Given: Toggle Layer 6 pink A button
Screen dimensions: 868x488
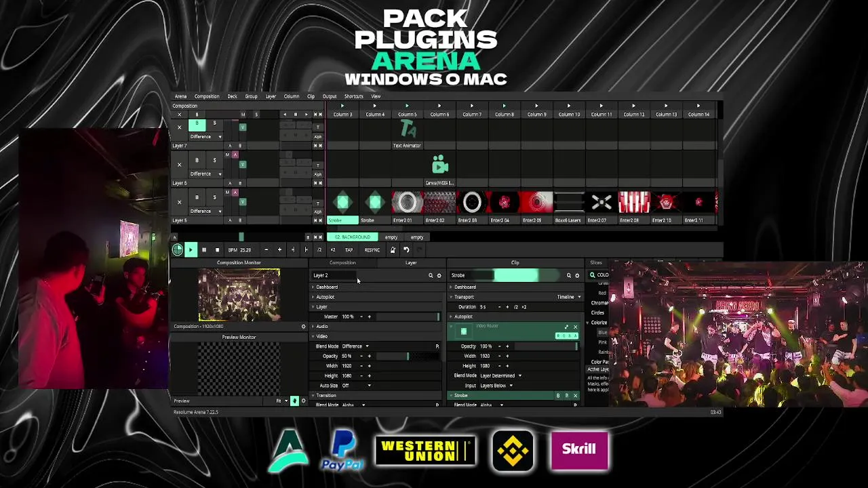Looking at the screenshot, I should click(235, 155).
